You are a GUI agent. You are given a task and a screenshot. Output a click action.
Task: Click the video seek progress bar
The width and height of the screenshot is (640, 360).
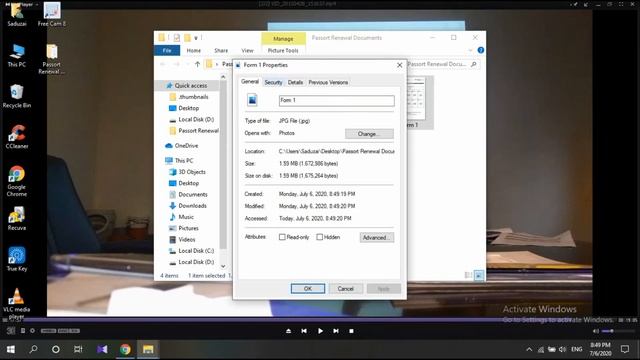point(320,319)
